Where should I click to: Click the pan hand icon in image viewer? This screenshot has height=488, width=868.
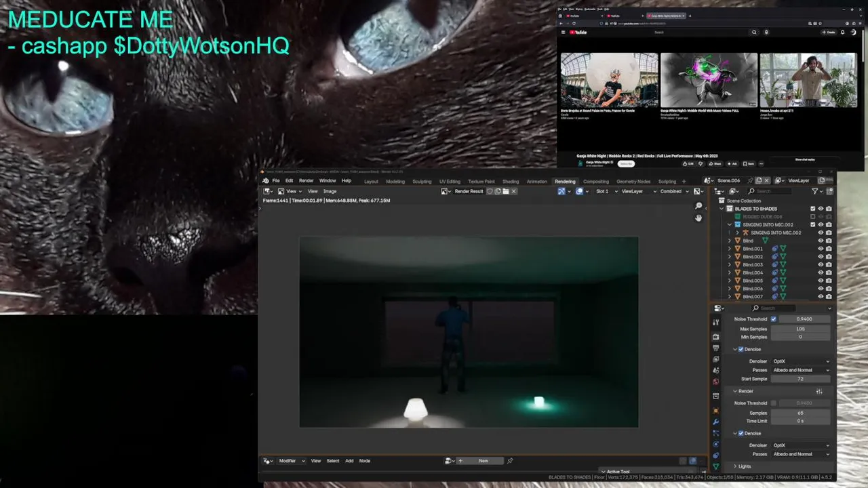pos(698,218)
